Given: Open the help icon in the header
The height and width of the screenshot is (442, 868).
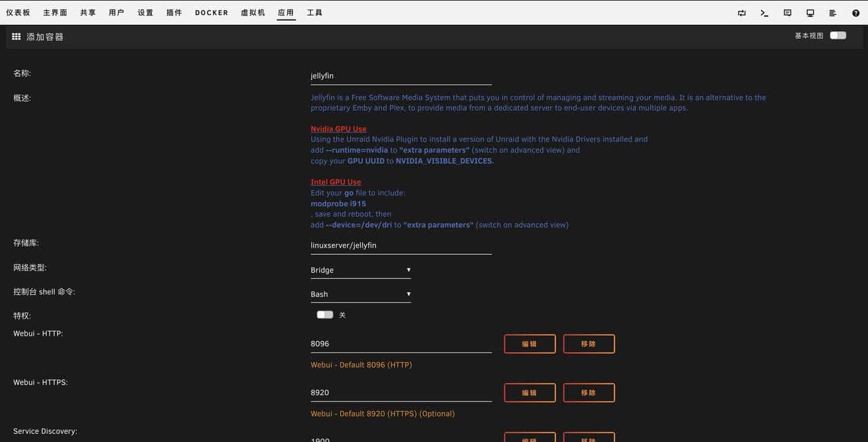Looking at the screenshot, I should click(855, 13).
